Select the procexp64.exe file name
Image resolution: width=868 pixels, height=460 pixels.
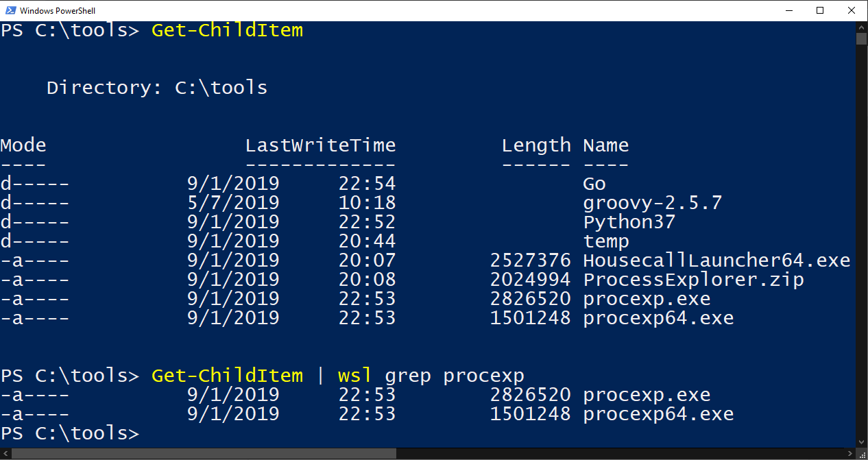click(658, 317)
